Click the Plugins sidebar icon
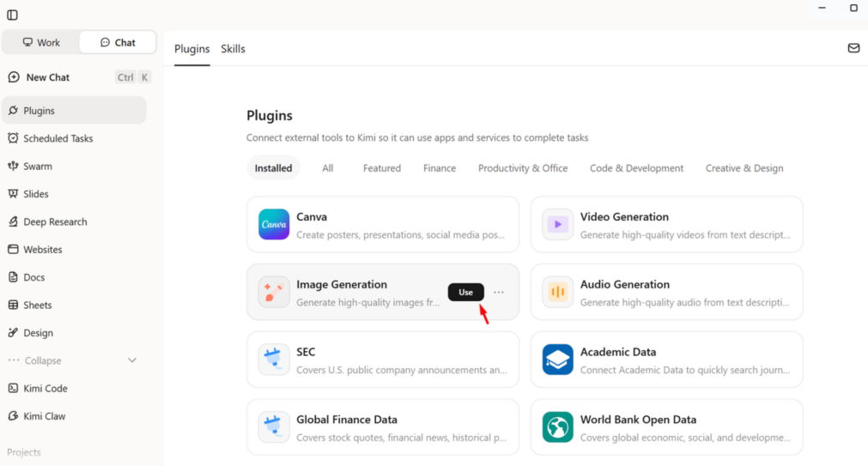This screenshot has width=868, height=466. pyautogui.click(x=13, y=110)
